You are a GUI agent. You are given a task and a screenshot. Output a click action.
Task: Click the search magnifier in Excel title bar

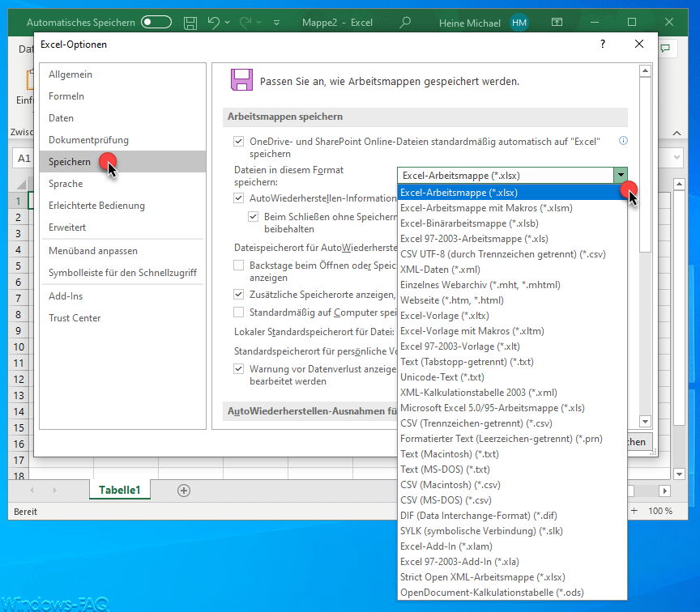(x=405, y=23)
